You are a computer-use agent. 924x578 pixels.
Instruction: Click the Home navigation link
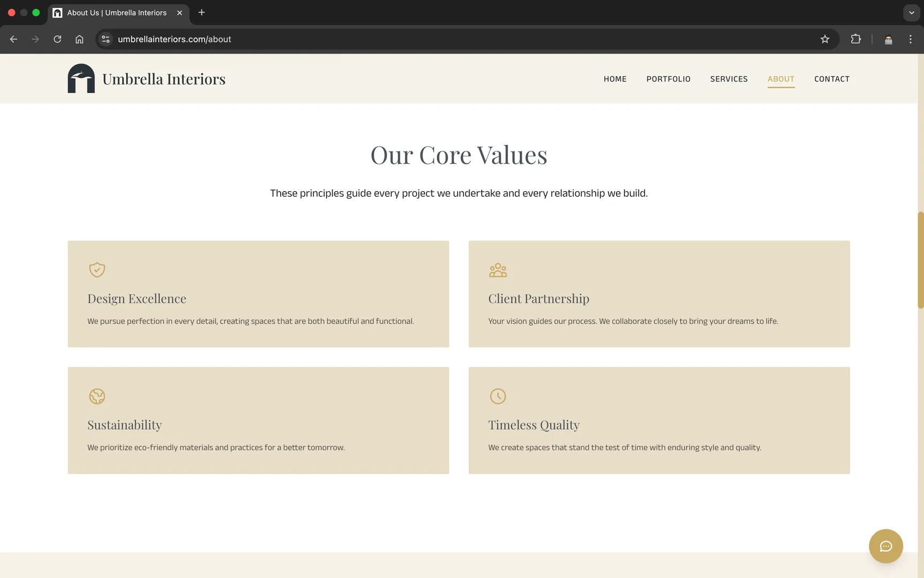click(x=615, y=79)
